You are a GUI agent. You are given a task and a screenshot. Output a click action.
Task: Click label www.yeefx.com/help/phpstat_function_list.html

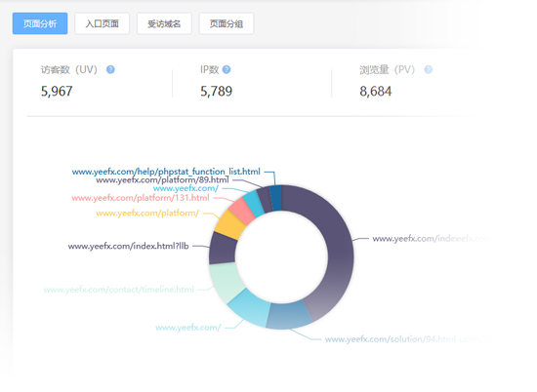166,172
